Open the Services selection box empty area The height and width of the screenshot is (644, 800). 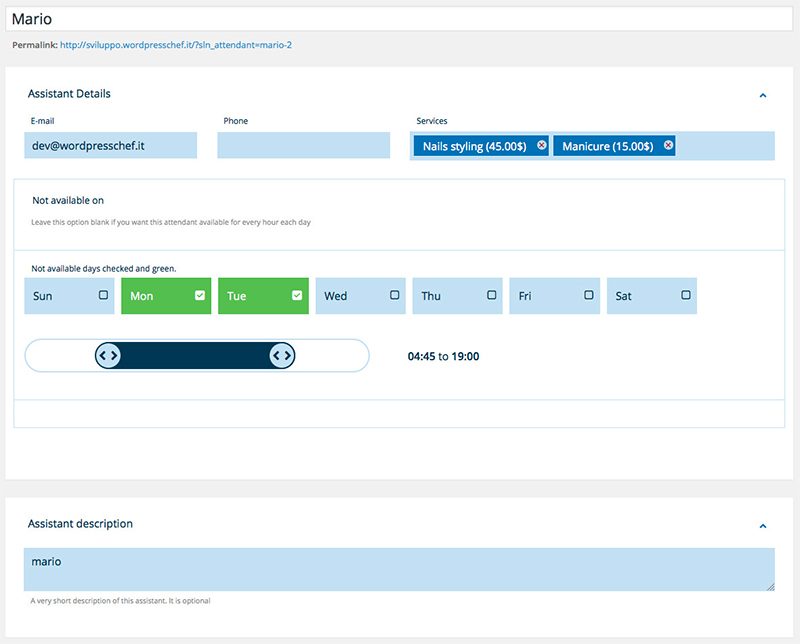tap(723, 146)
